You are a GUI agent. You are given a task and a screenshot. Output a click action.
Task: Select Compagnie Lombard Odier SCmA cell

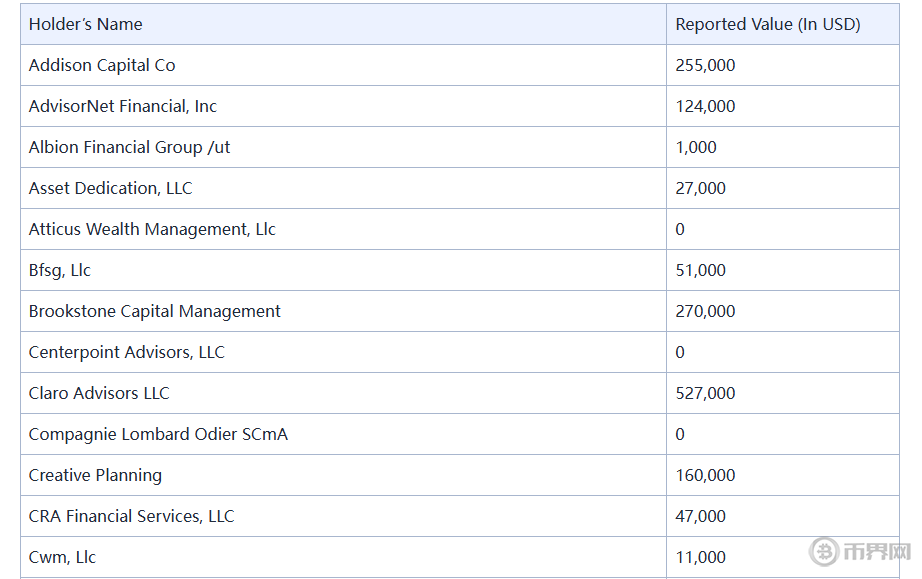[x=158, y=434]
